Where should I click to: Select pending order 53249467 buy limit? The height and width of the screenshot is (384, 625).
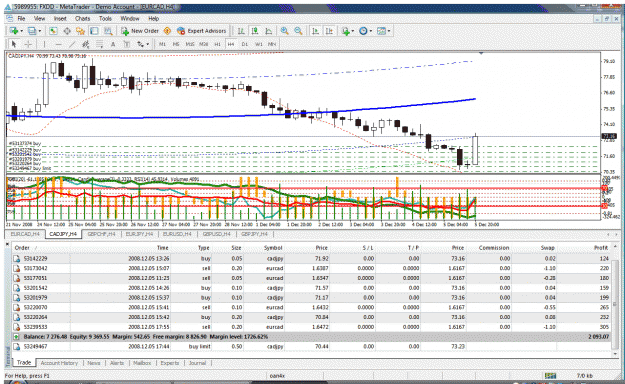point(311,347)
